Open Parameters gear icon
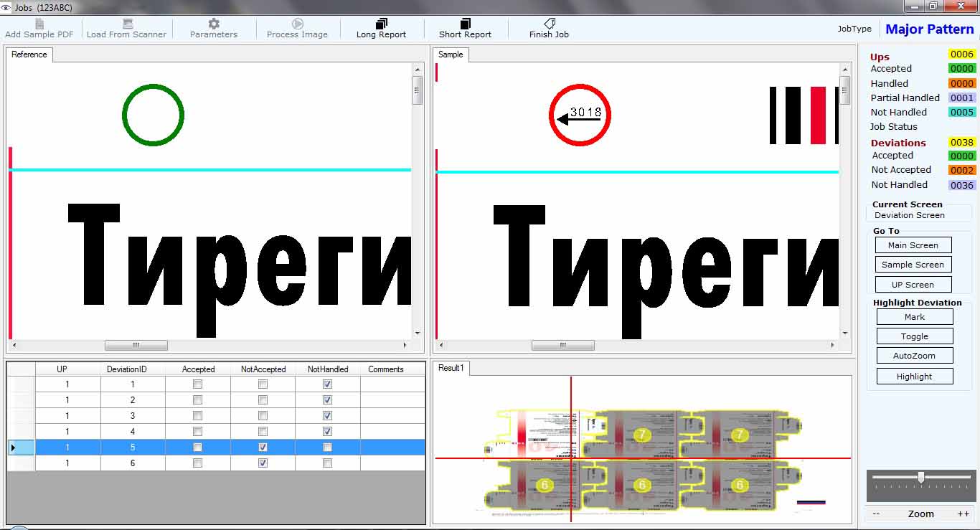This screenshot has height=530, width=980. [214, 24]
